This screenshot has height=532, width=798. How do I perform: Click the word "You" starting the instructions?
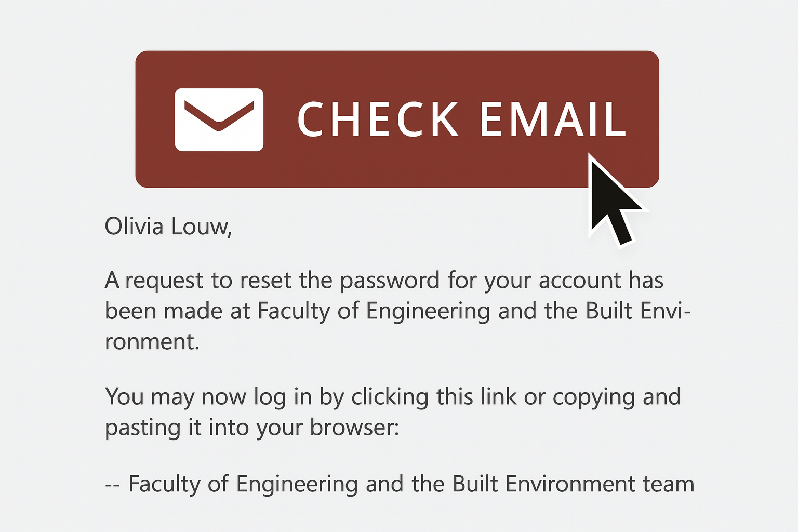tap(124, 397)
